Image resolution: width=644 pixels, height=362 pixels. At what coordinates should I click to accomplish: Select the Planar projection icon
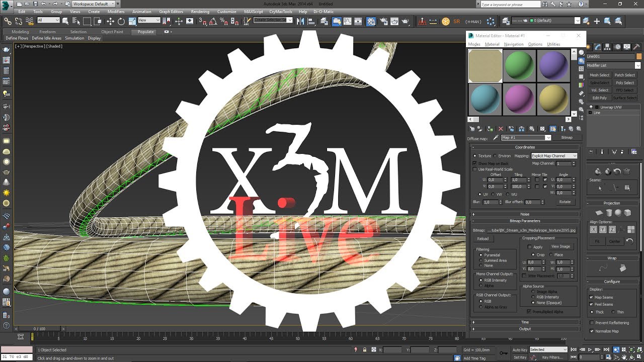(598, 213)
